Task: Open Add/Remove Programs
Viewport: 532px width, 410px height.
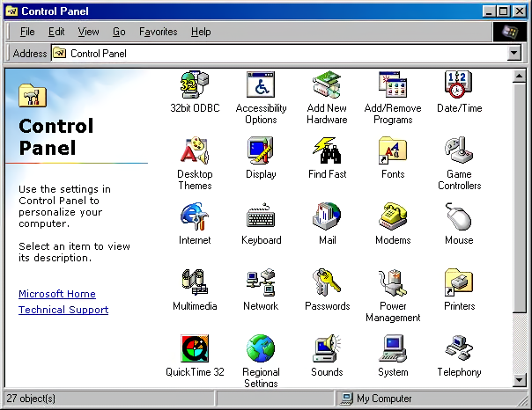Action: tap(393, 86)
